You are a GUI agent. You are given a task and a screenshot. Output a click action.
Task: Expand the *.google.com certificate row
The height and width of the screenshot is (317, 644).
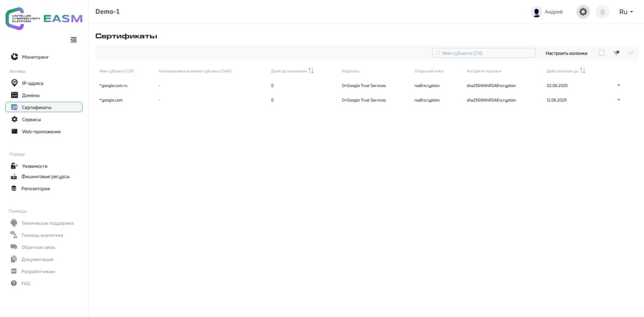[619, 100]
